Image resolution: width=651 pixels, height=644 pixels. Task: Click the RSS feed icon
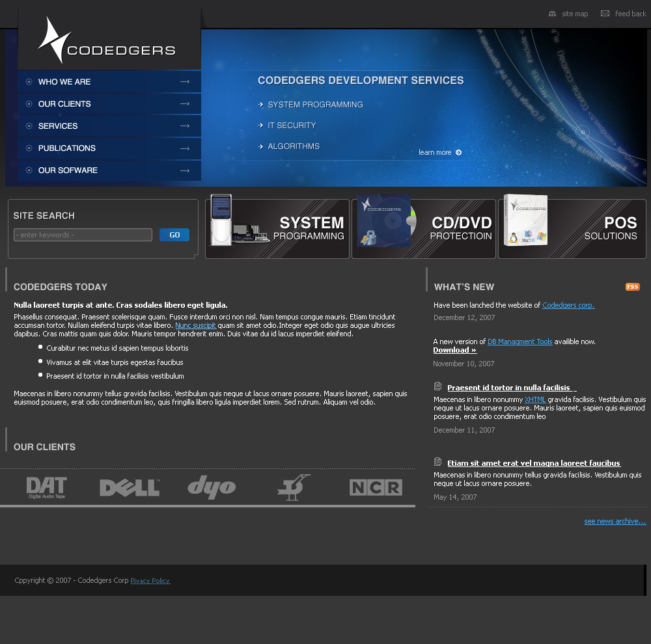pos(632,286)
